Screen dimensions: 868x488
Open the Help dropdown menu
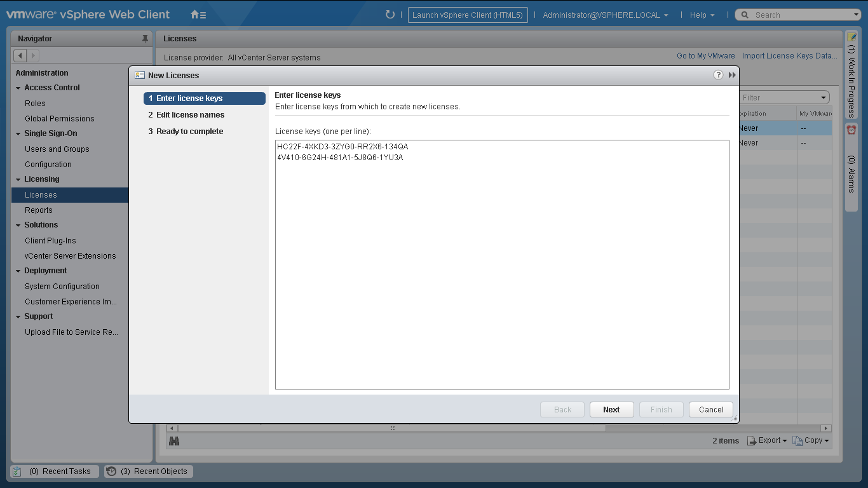click(702, 15)
